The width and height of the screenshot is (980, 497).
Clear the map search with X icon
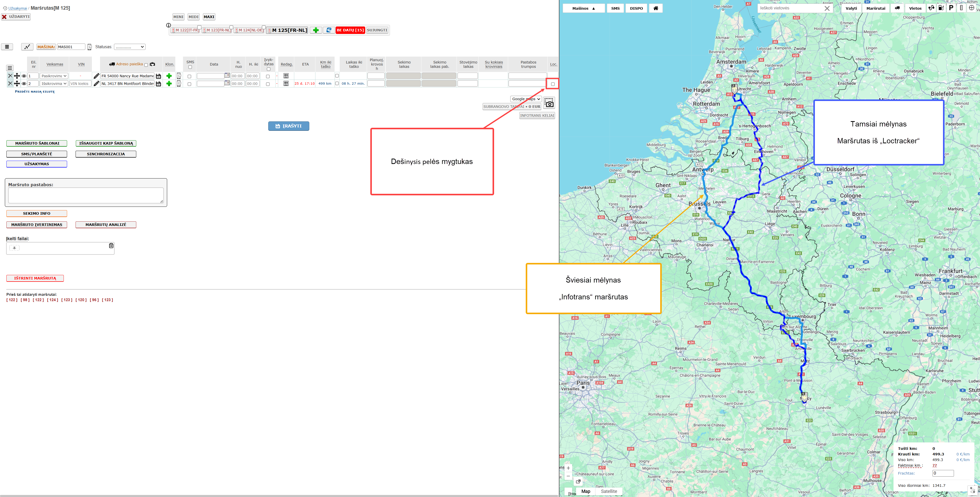click(x=827, y=8)
